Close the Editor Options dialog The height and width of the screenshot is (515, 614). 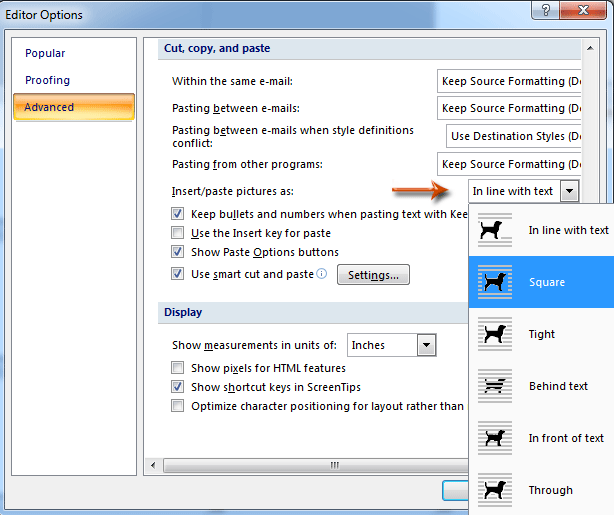pos(583,10)
